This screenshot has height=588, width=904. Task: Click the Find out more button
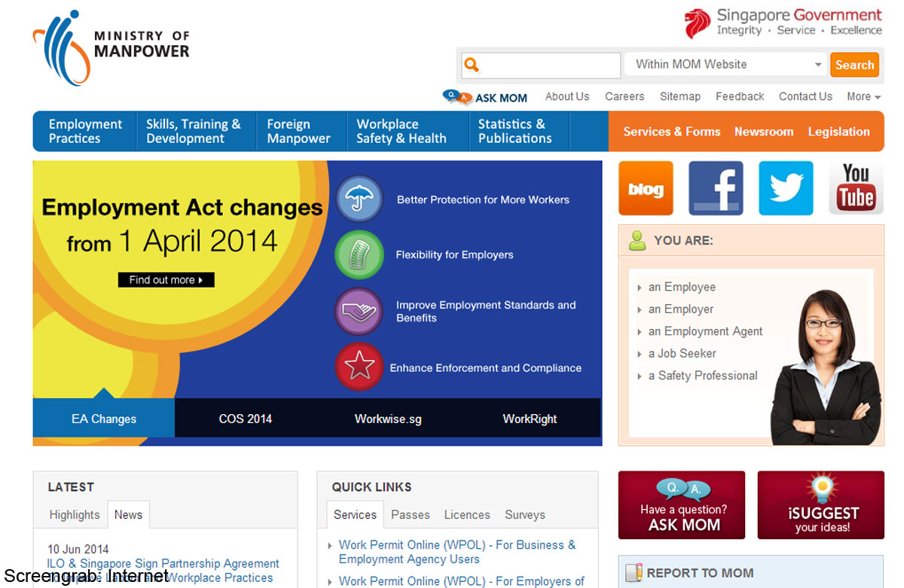[166, 280]
